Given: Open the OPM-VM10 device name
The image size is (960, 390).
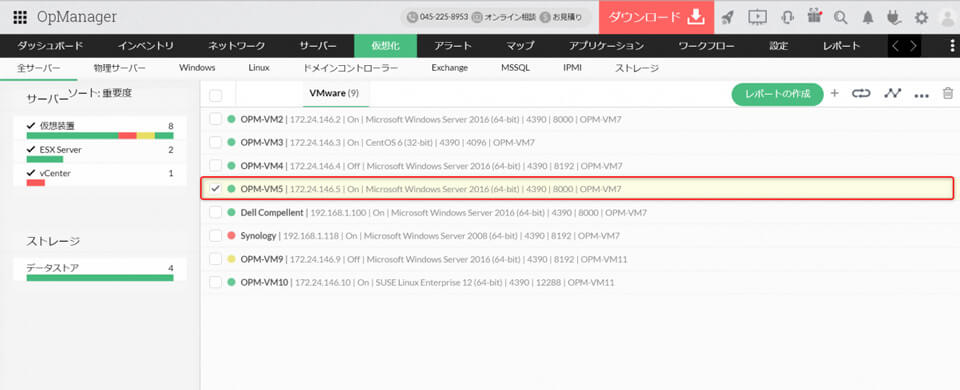Looking at the screenshot, I should coord(264,282).
